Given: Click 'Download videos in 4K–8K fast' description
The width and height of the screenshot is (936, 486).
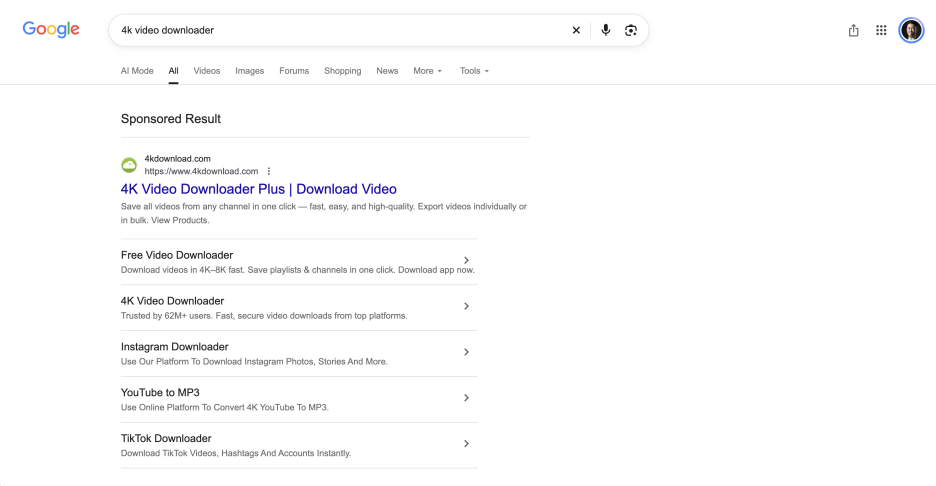Looking at the screenshot, I should (297, 270).
